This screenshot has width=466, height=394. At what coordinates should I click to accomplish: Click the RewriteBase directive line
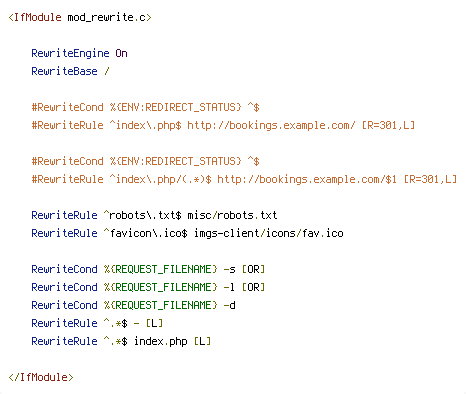click(70, 71)
